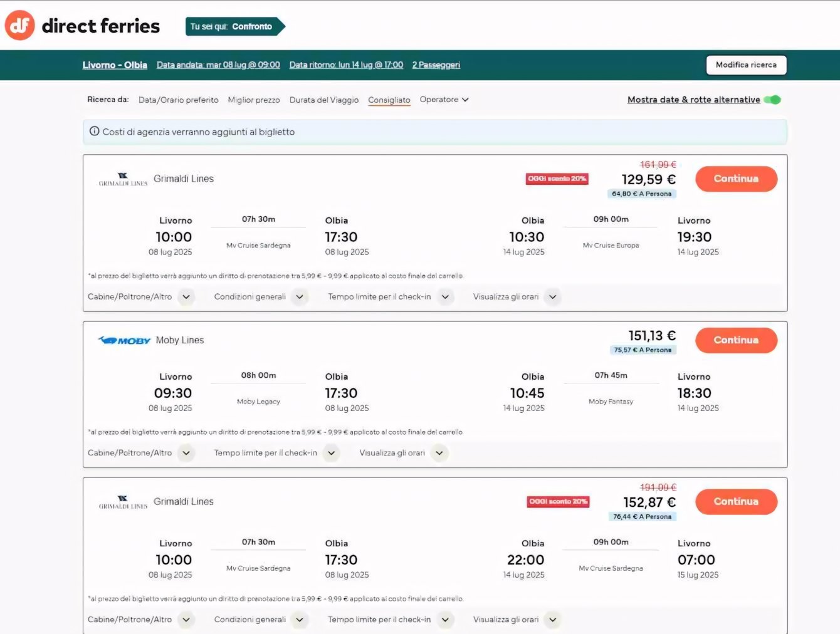Sort results by Miglior prezzo

[254, 100]
